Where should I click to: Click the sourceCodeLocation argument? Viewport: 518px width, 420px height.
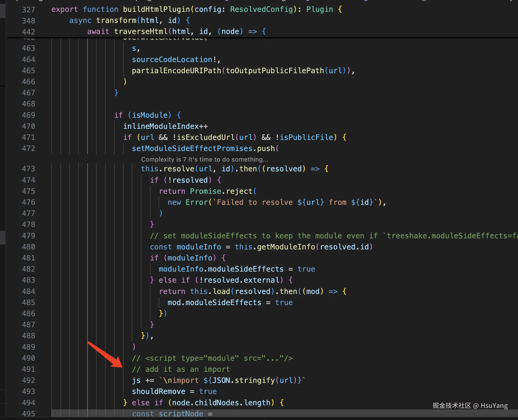[172, 60]
